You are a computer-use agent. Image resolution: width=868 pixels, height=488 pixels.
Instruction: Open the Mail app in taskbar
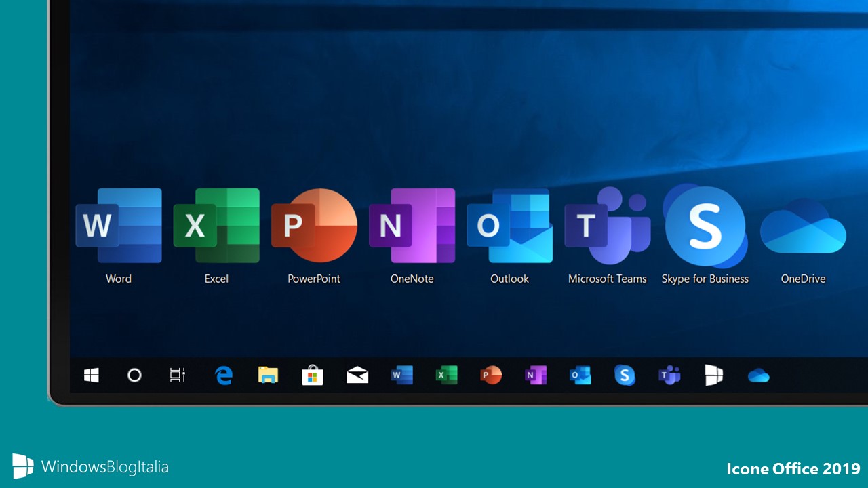click(x=357, y=375)
